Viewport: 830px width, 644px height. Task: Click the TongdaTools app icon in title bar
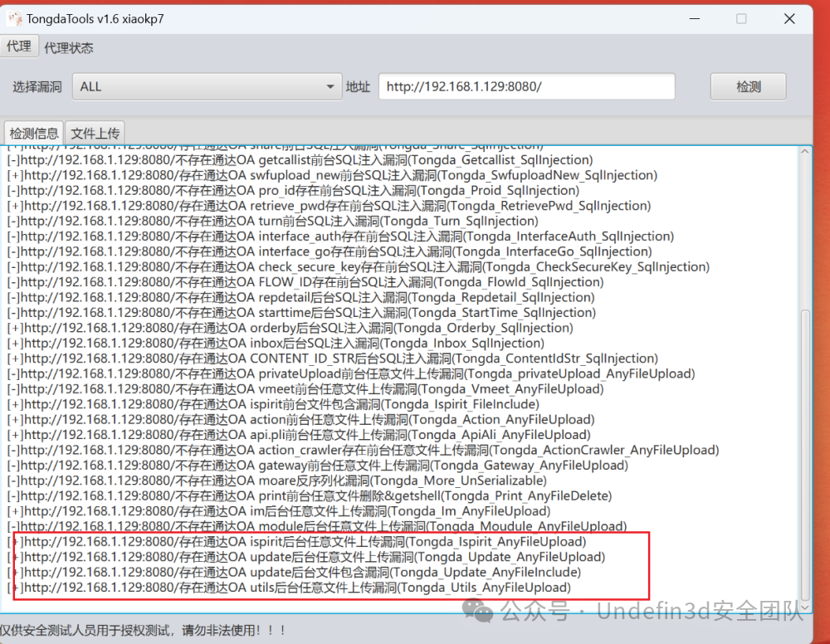point(14,19)
